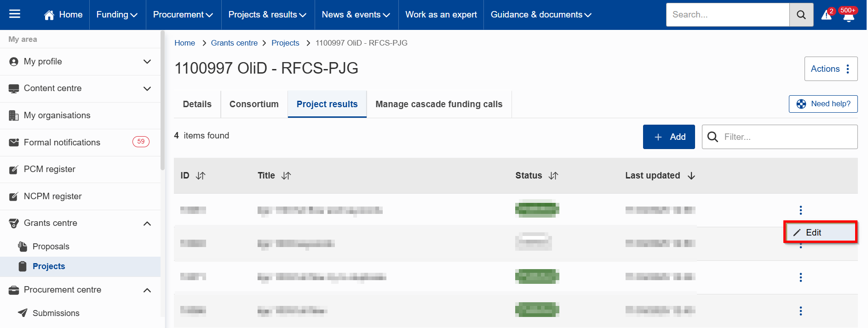Screen dimensions: 868x328
Task: Switch to the Details tab
Action: click(x=197, y=104)
